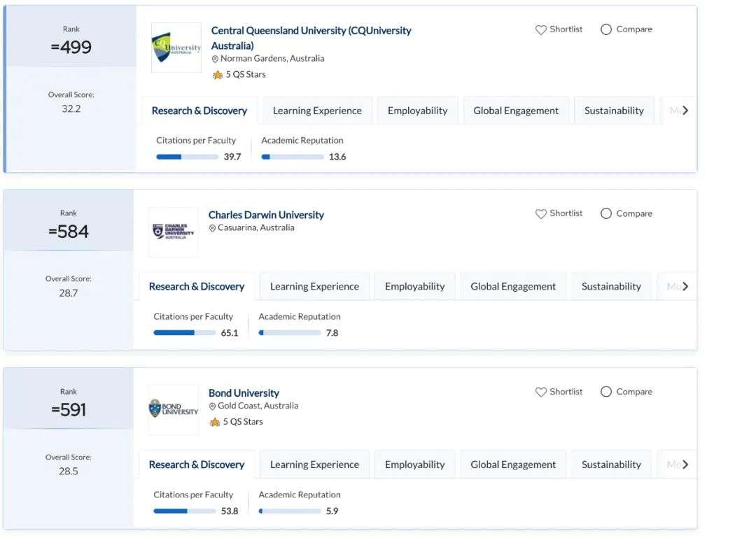This screenshot has width=756, height=559.
Task: Open Employability tab for Central Queensland University
Action: click(x=417, y=111)
